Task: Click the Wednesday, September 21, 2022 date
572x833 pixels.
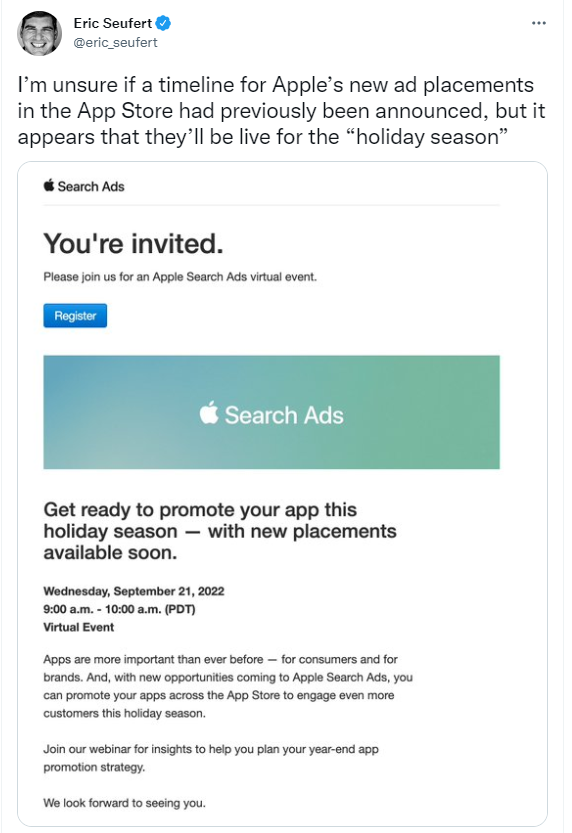Action: (x=134, y=591)
